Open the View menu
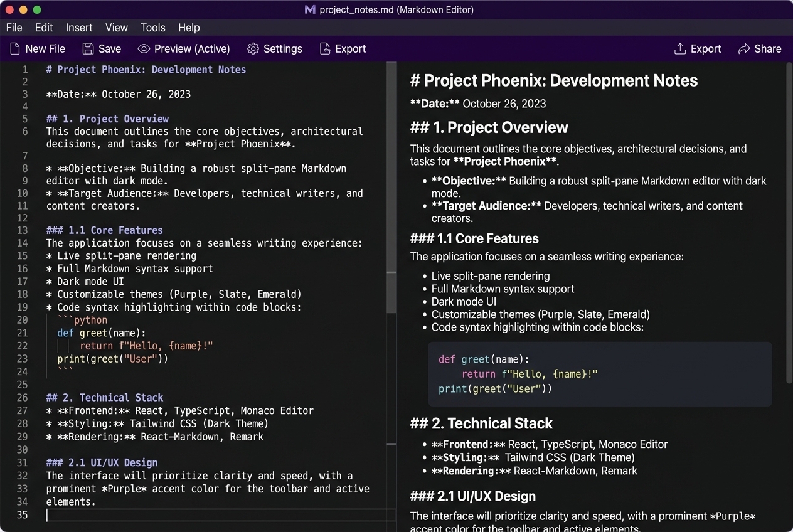The width and height of the screenshot is (793, 532). [117, 28]
